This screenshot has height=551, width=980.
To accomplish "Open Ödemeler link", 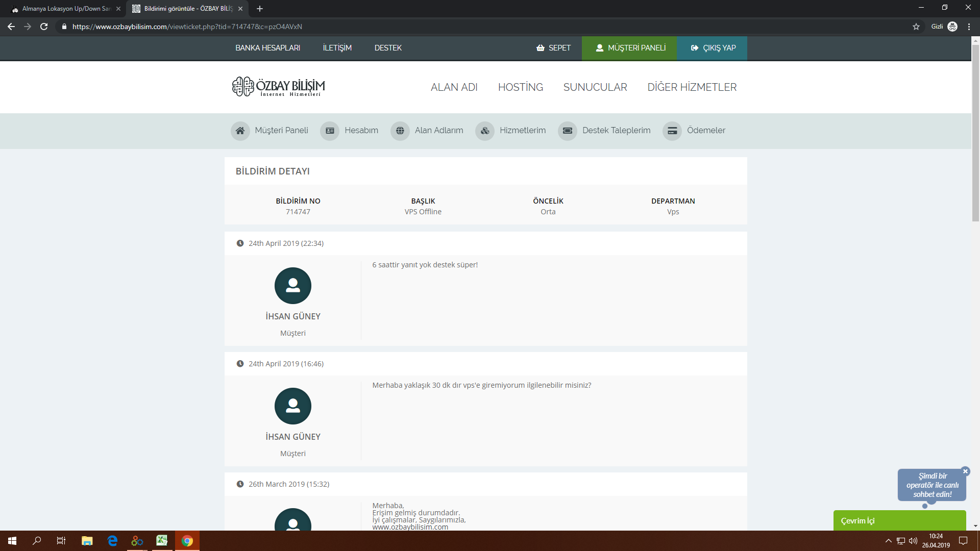I will [x=706, y=131].
